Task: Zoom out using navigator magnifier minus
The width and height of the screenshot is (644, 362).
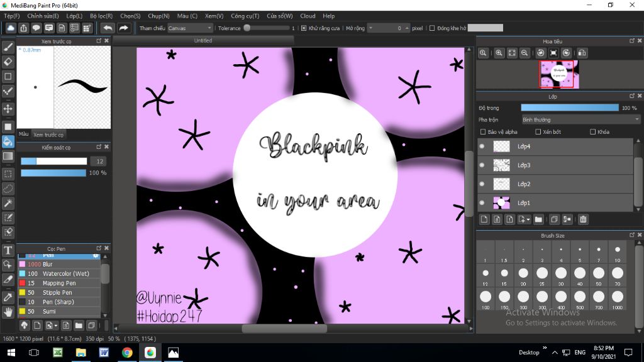Action: tap(525, 53)
